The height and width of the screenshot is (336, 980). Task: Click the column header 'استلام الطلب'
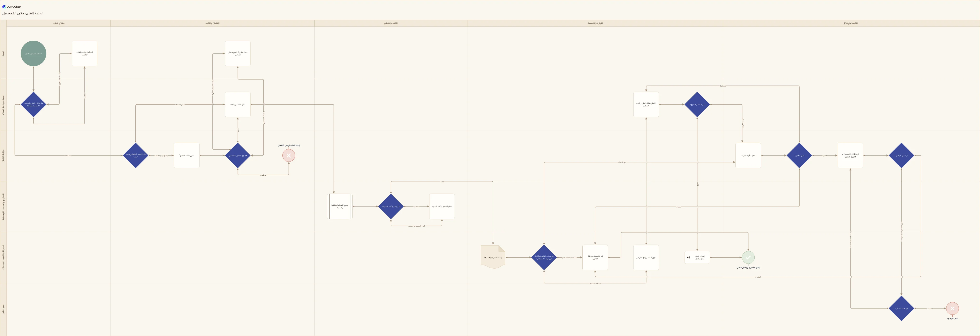click(59, 23)
